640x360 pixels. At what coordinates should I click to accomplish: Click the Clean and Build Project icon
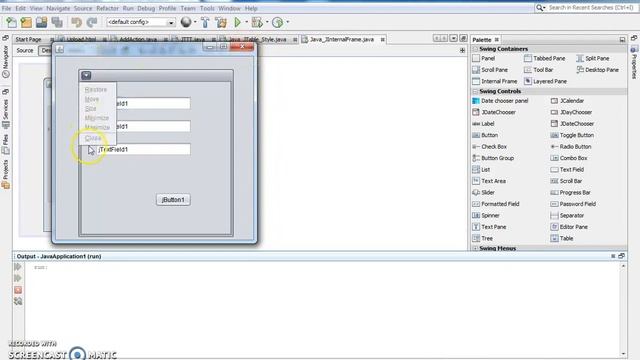221,22
